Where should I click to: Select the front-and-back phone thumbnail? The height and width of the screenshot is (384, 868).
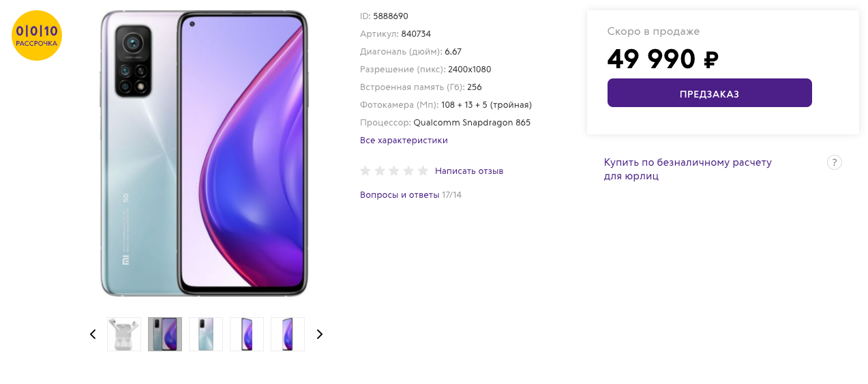point(165,334)
